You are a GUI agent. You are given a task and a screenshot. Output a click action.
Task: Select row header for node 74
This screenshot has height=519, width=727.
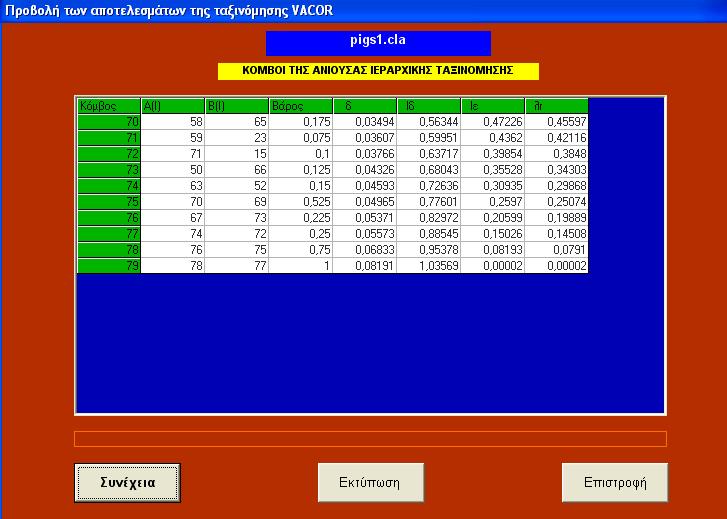click(x=108, y=186)
